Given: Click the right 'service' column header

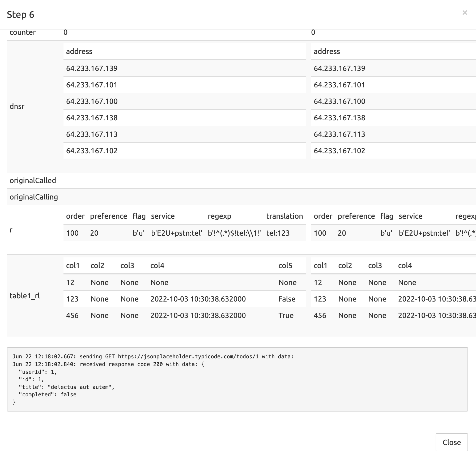Looking at the screenshot, I should tap(410, 216).
